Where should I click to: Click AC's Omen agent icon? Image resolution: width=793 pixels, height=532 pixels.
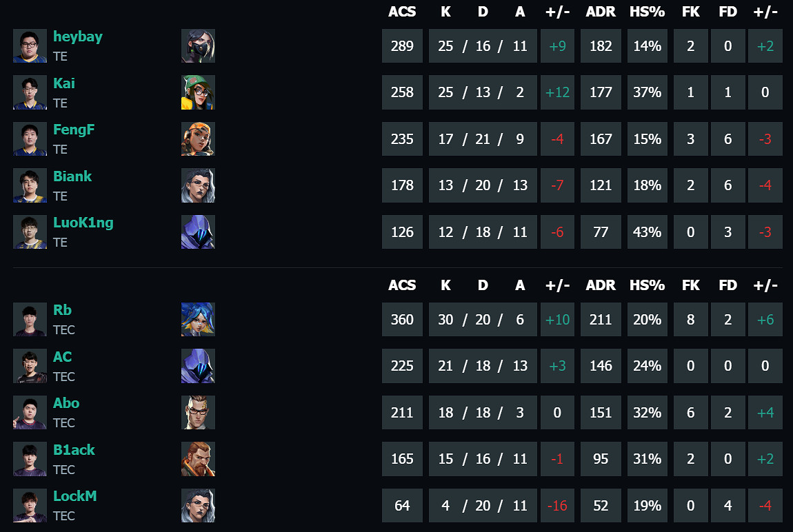coord(198,366)
